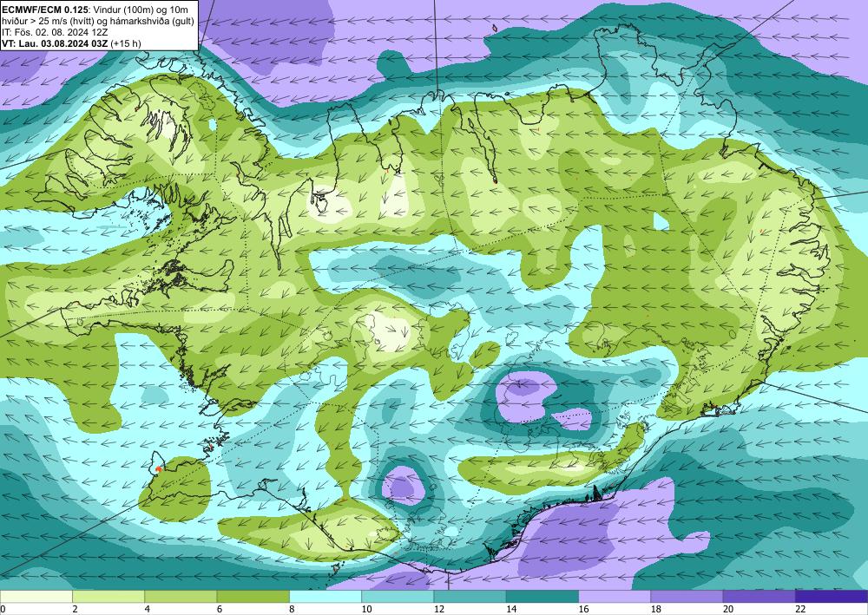Click the "22" legend scale label
Image resolution: width=868 pixels, height=615 pixels.
800,609
